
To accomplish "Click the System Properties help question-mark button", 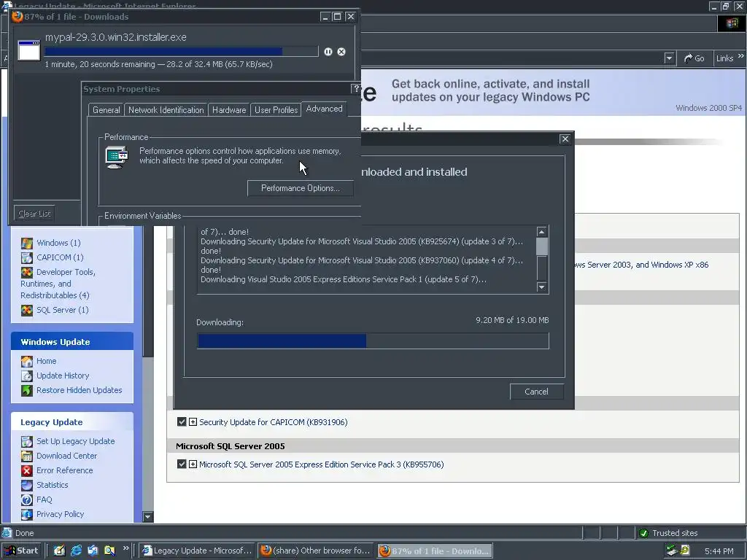I will pyautogui.click(x=355, y=88).
